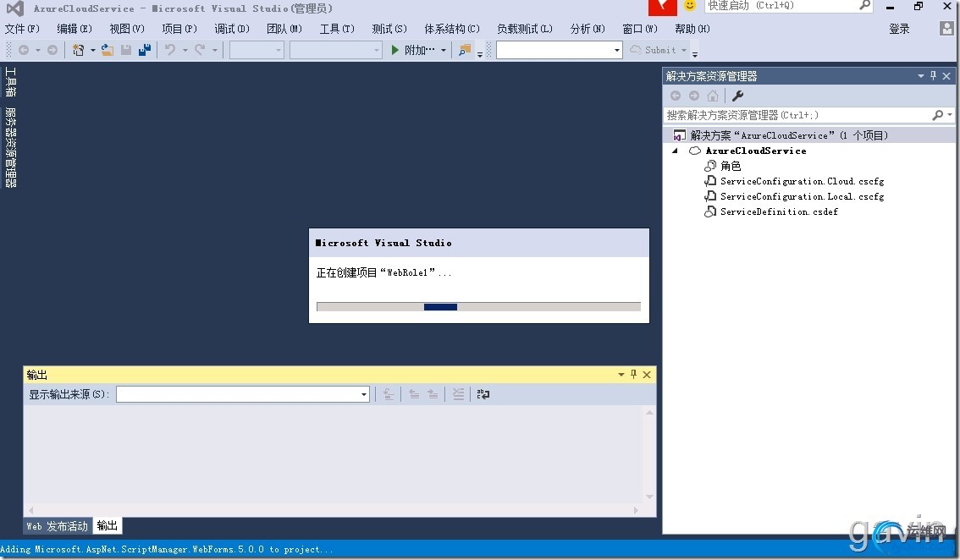Click the New Project toolbar icon
The height and width of the screenshot is (560, 960).
[x=79, y=50]
